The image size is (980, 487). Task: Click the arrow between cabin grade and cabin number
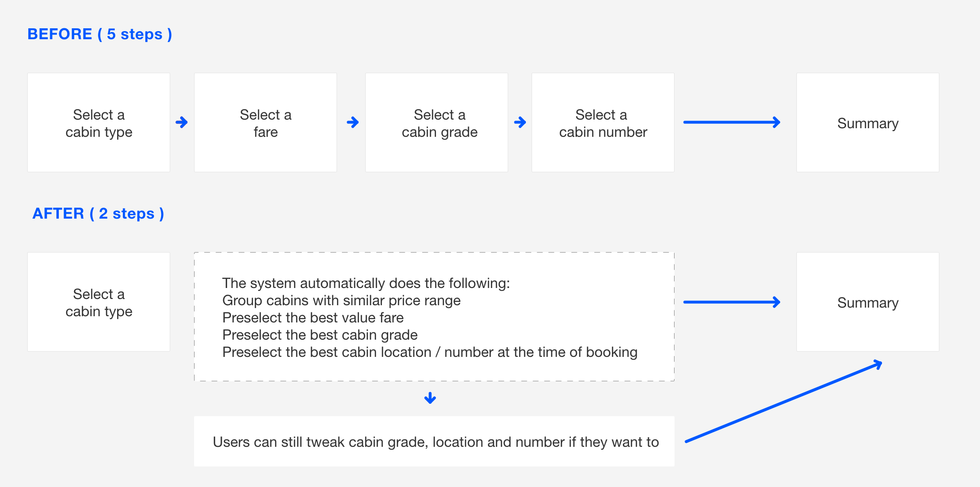pyautogui.click(x=520, y=122)
